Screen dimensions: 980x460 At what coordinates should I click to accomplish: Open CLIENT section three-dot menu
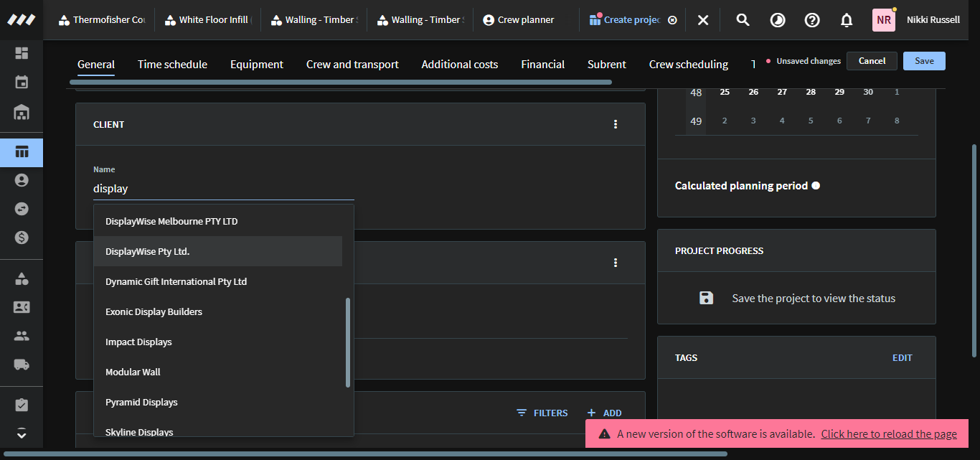pos(616,124)
